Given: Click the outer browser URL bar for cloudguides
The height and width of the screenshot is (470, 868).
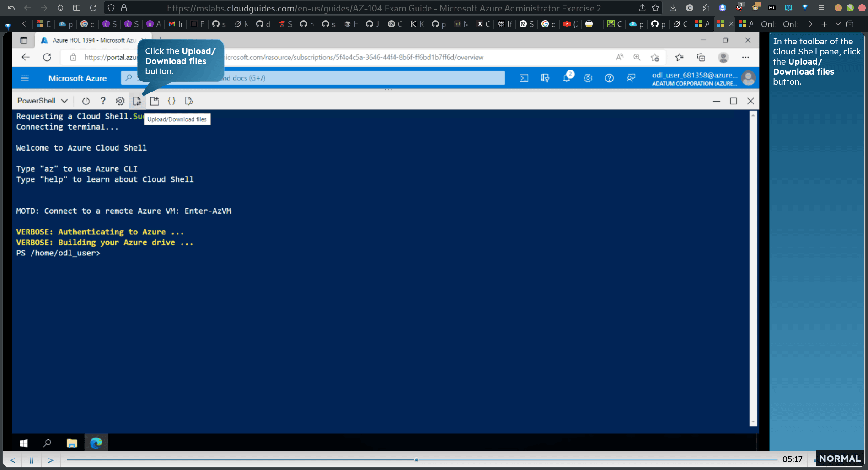Looking at the screenshot, I should (384, 8).
